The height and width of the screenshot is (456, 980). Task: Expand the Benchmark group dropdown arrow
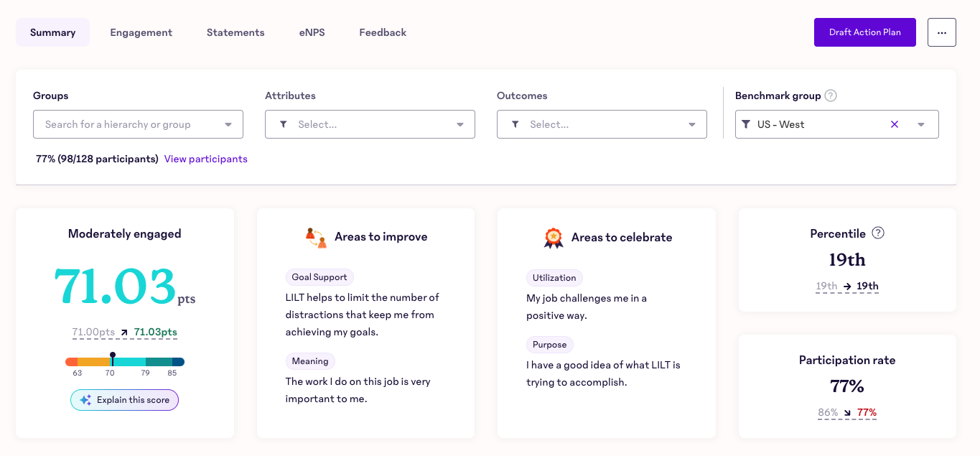[x=921, y=124]
